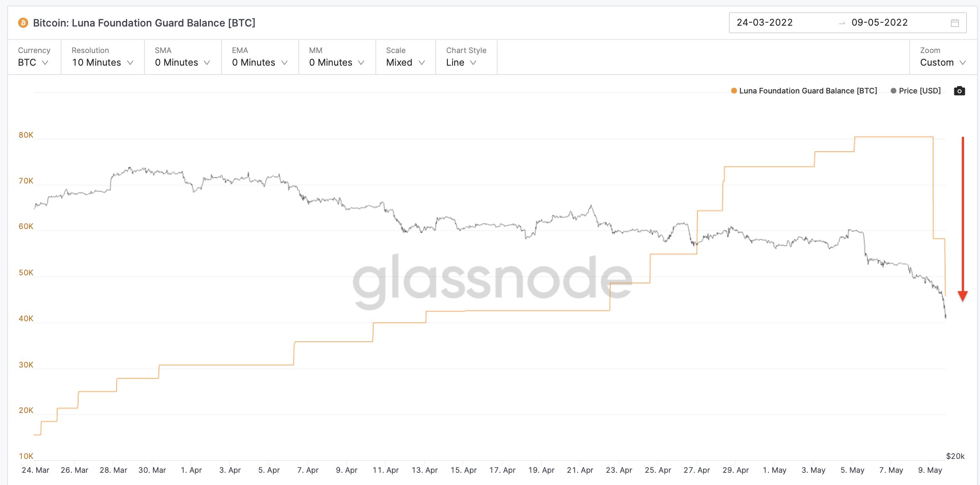Edit the end date 09-05-2022 field
Screen dimensions: 980x485
pyautogui.click(x=879, y=23)
